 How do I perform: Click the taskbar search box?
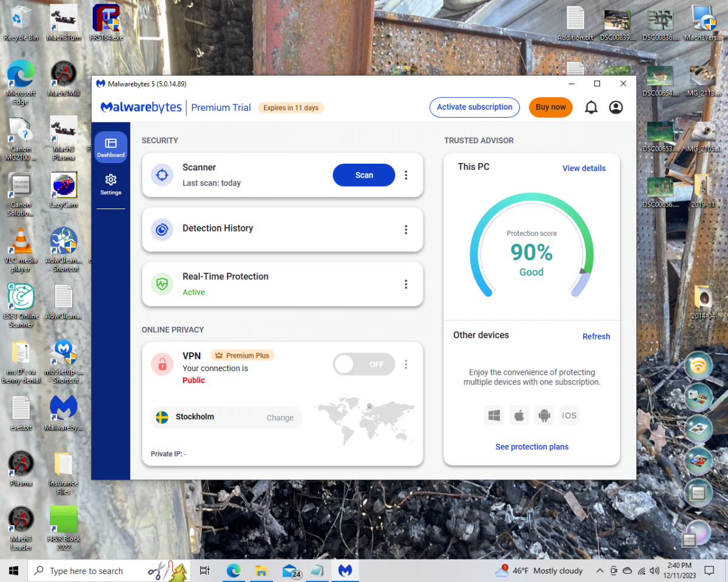tap(109, 570)
